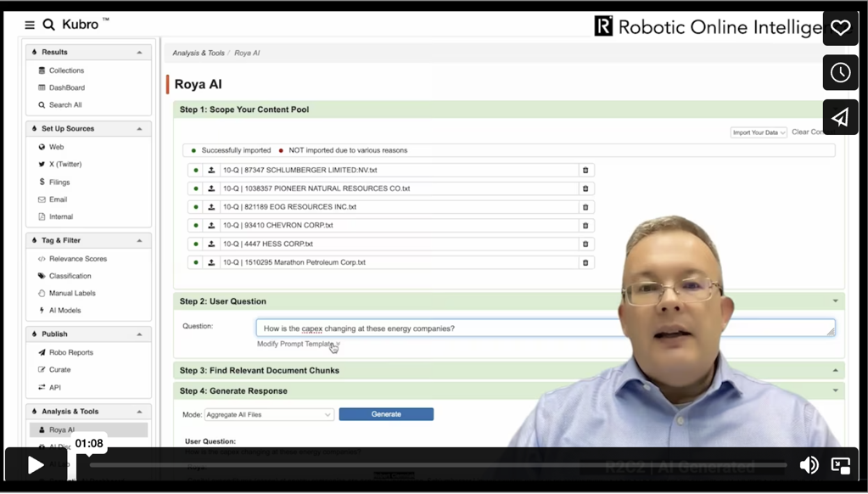868x494 pixels.
Task: Share video using paper plane icon
Action: 840,117
